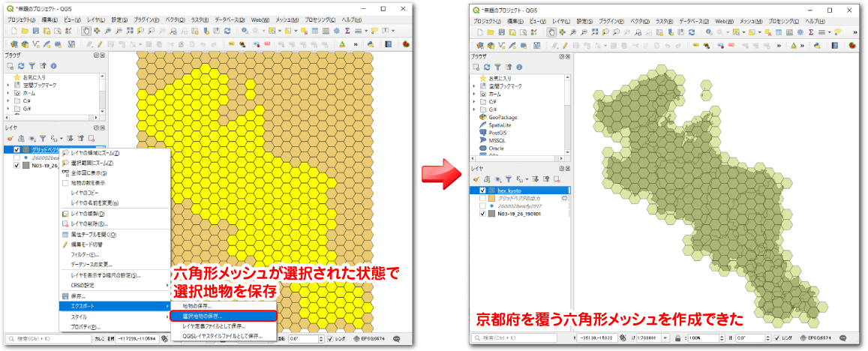Click info icon in left Browser panel
The height and width of the screenshot is (351, 868).
[54, 67]
